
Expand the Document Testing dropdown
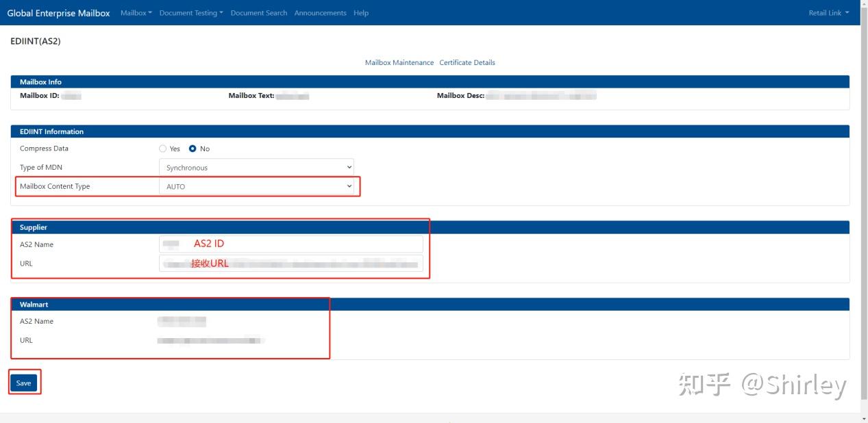pyautogui.click(x=191, y=12)
